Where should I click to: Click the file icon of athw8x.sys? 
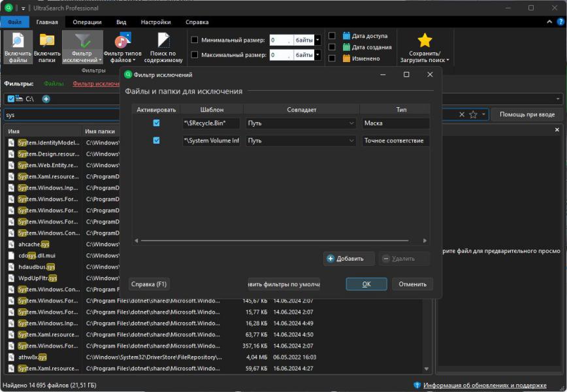point(12,357)
